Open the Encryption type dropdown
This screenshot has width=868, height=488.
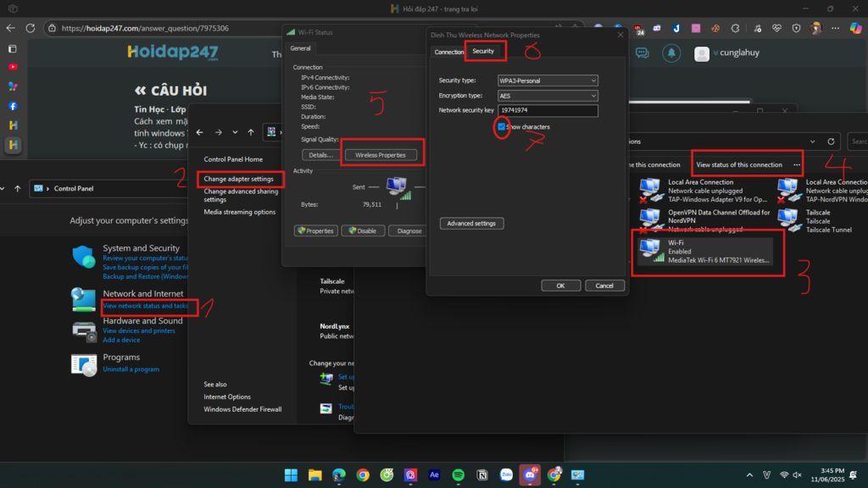547,96
